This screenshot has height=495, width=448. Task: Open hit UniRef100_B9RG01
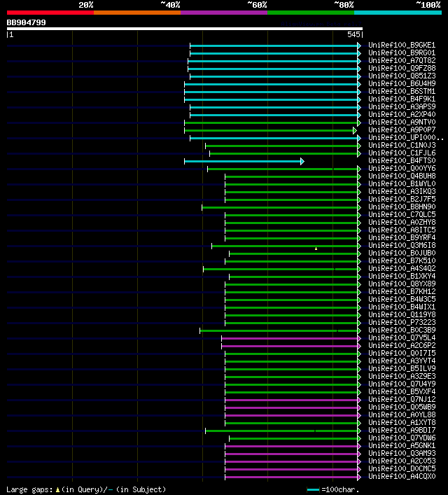coord(402,53)
